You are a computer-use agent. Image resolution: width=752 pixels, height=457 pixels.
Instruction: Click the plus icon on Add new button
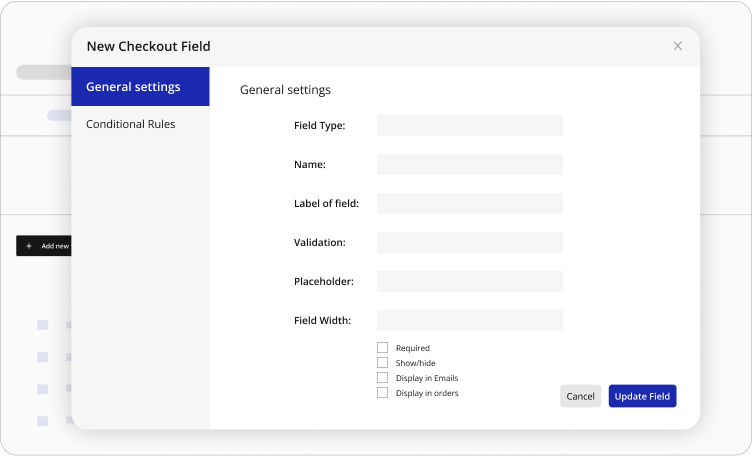click(29, 246)
